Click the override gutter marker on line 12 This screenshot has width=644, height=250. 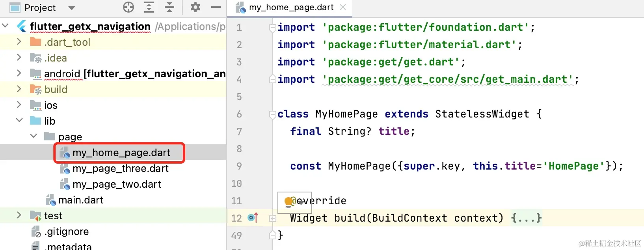tap(253, 217)
